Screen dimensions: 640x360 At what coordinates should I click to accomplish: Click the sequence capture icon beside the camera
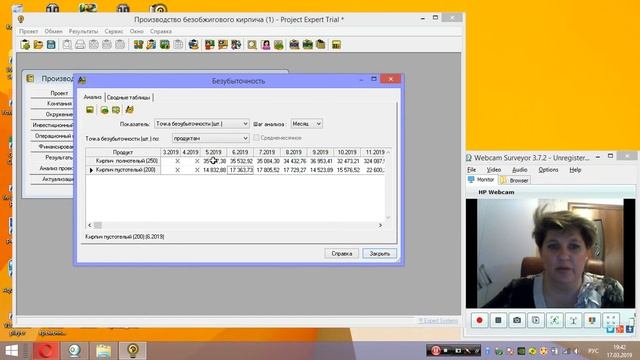536,320
